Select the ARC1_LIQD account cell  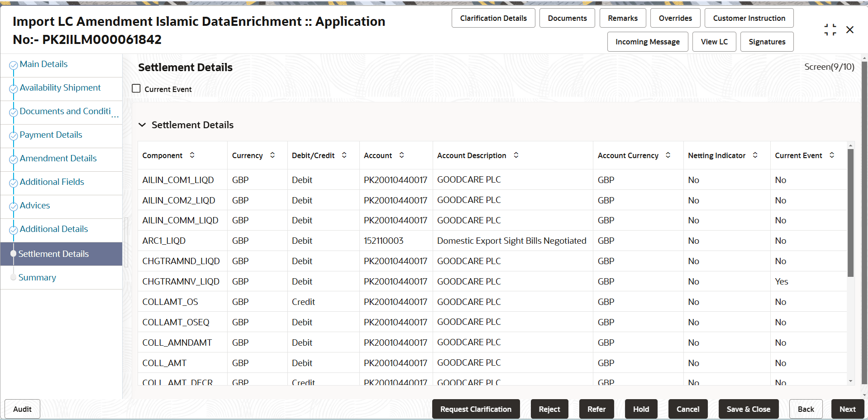383,241
